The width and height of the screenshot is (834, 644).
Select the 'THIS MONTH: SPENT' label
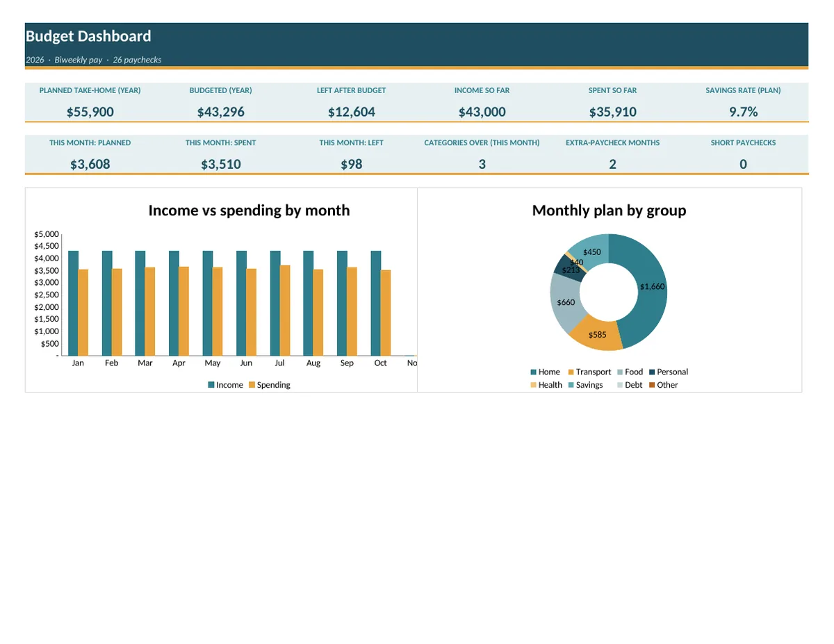coord(220,142)
